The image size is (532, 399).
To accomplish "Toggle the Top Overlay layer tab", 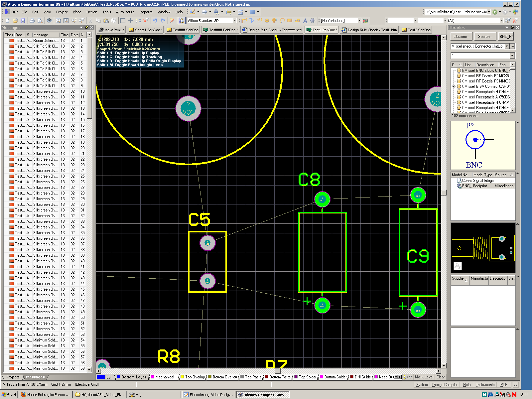I will (192, 377).
